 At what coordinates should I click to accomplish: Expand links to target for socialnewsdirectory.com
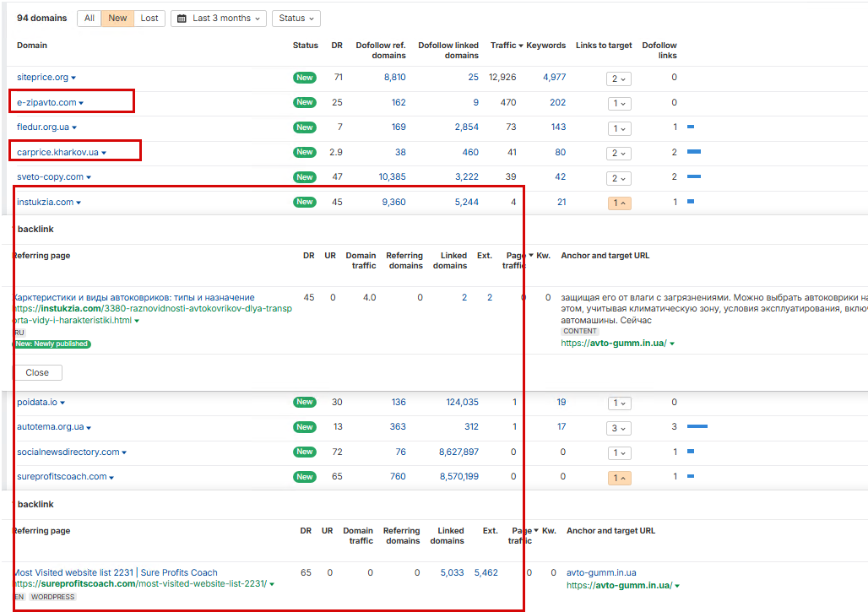pyautogui.click(x=619, y=453)
